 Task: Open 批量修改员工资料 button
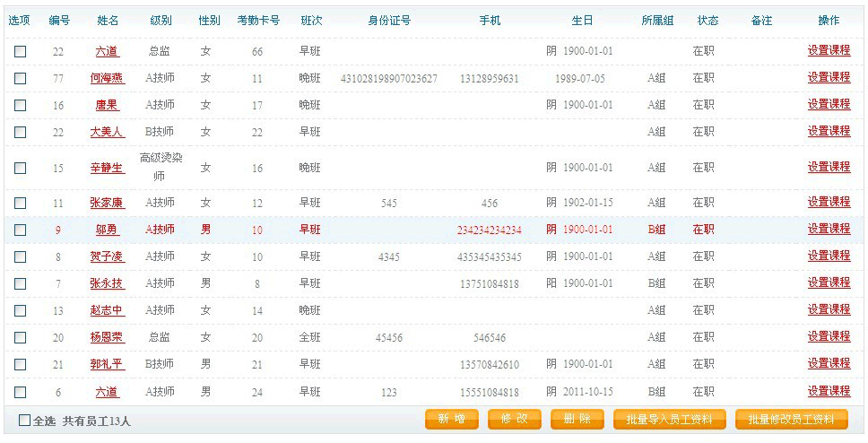[x=791, y=420]
